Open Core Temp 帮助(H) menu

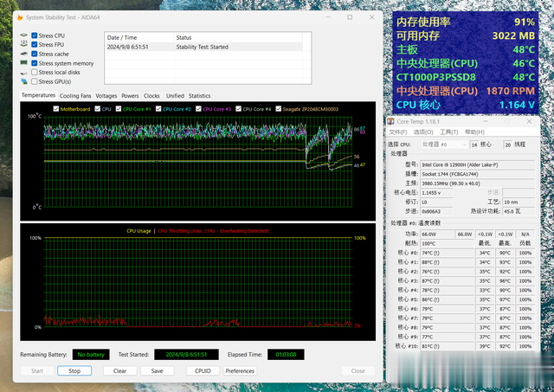474,132
